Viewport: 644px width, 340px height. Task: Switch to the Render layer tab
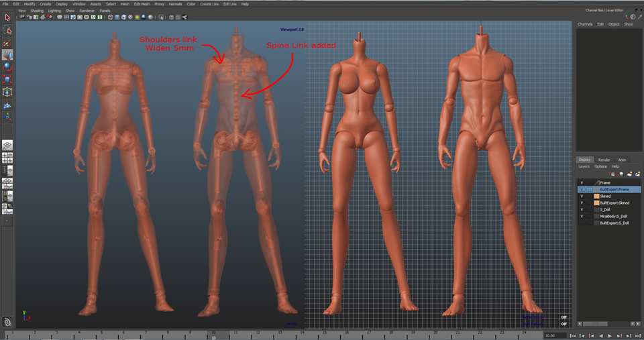tap(604, 160)
